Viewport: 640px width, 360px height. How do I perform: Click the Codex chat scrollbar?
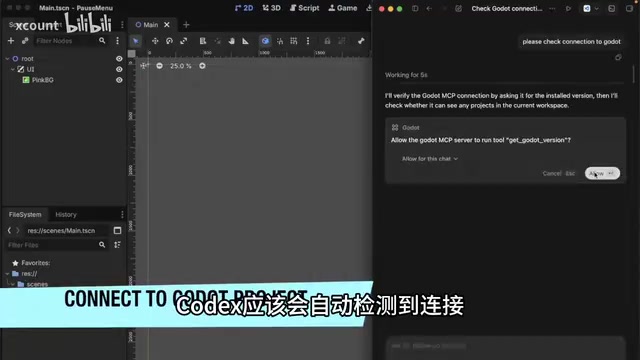(633, 73)
